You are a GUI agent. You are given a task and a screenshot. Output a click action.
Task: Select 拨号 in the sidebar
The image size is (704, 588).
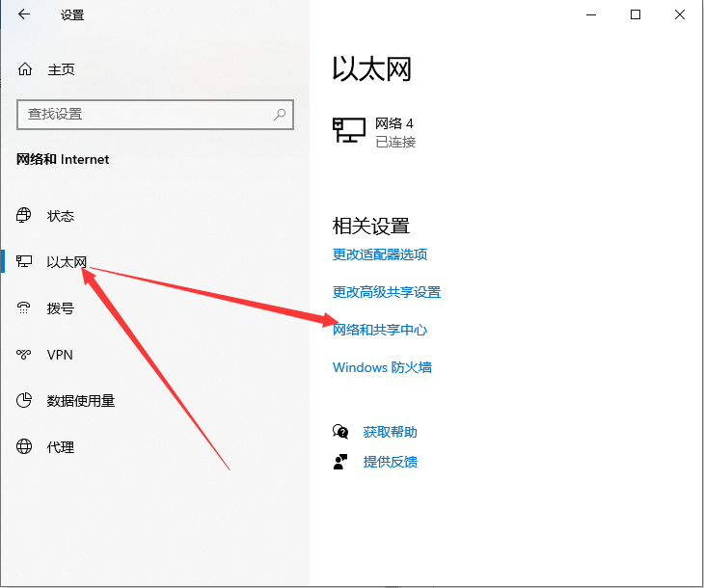pos(61,308)
